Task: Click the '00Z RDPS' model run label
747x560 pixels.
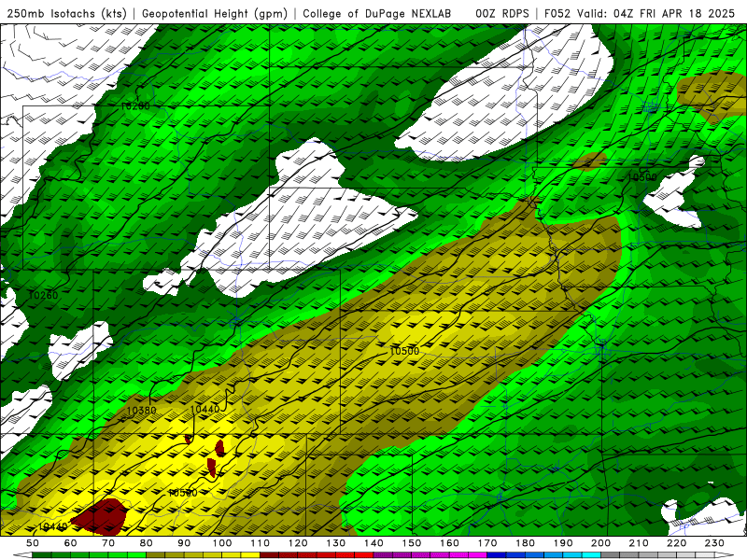Action: coord(501,13)
